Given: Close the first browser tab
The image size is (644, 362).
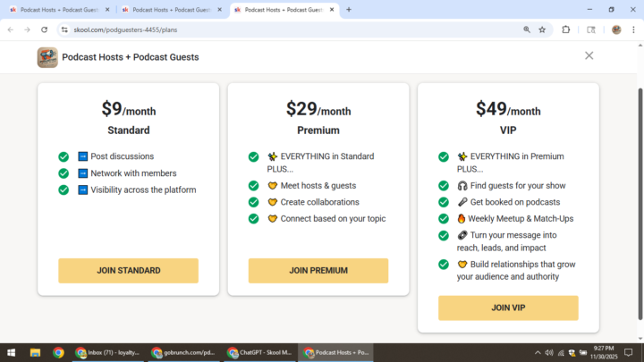Looking at the screenshot, I should click(x=107, y=10).
